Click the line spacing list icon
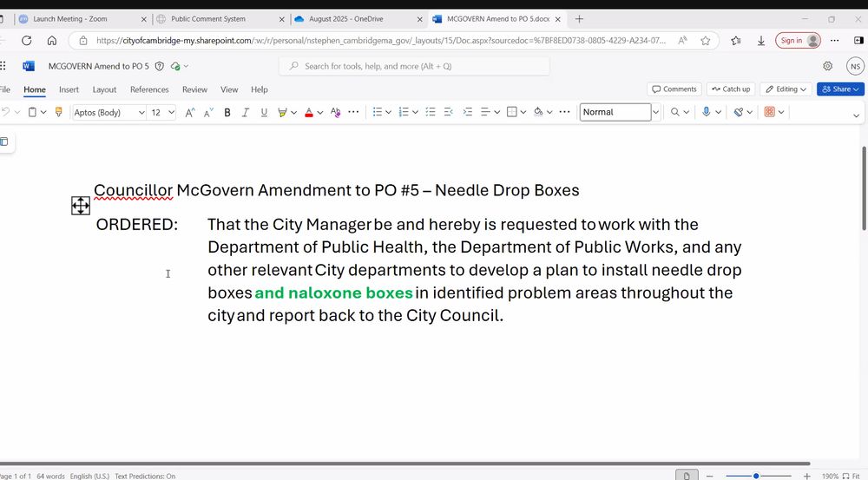868x480 pixels. (x=431, y=112)
